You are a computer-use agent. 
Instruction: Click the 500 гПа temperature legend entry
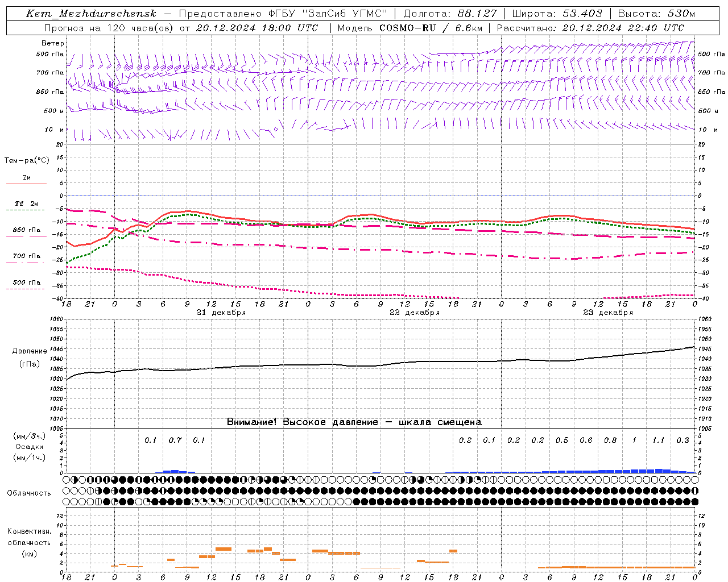(x=26, y=282)
